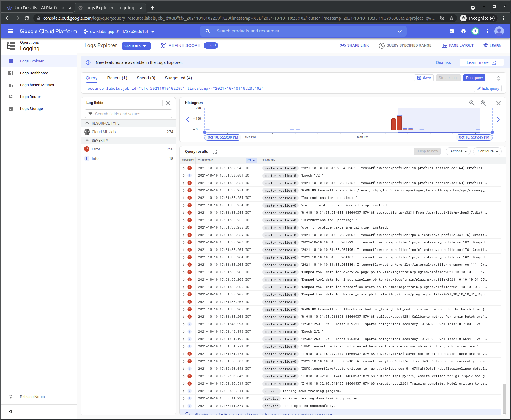The height and width of the screenshot is (420, 511).
Task: Expand the log entry "Job completed successfully."
Action: tap(184, 406)
